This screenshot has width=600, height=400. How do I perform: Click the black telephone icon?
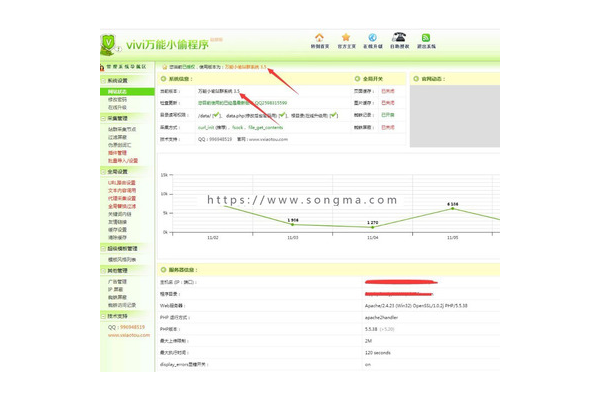click(x=399, y=38)
